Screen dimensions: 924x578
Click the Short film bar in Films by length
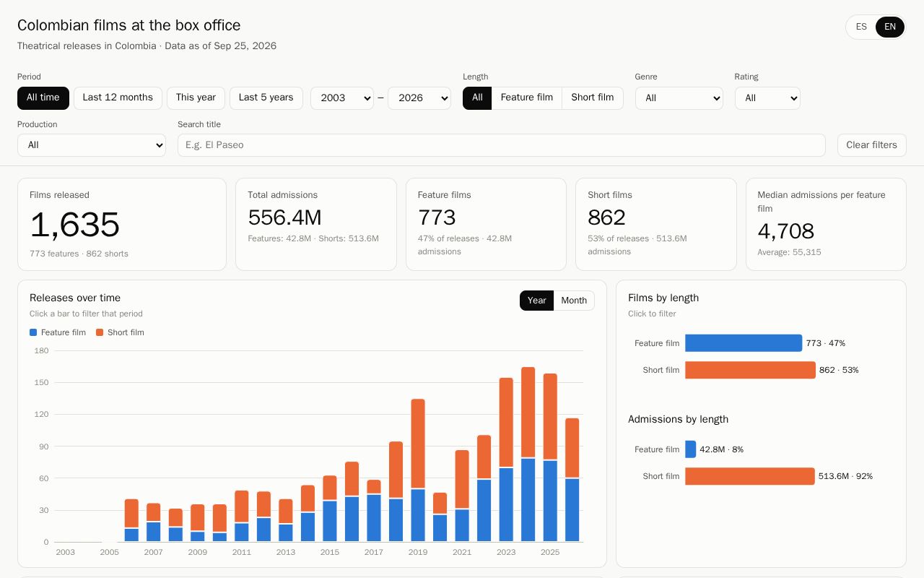point(750,370)
